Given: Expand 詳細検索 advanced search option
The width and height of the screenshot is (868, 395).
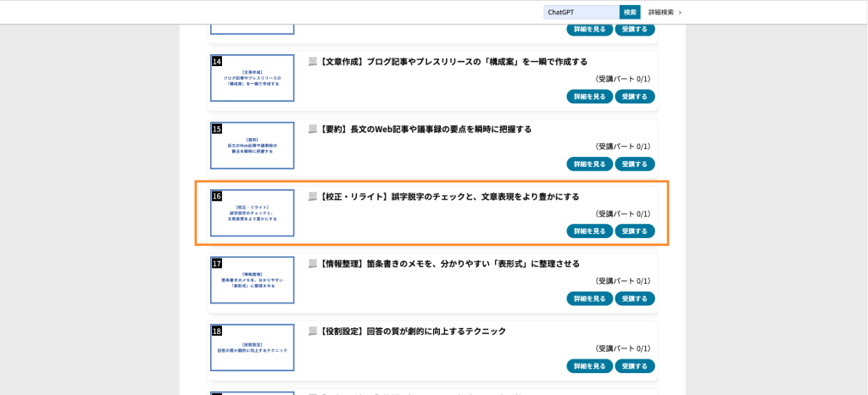Looking at the screenshot, I should point(665,12).
